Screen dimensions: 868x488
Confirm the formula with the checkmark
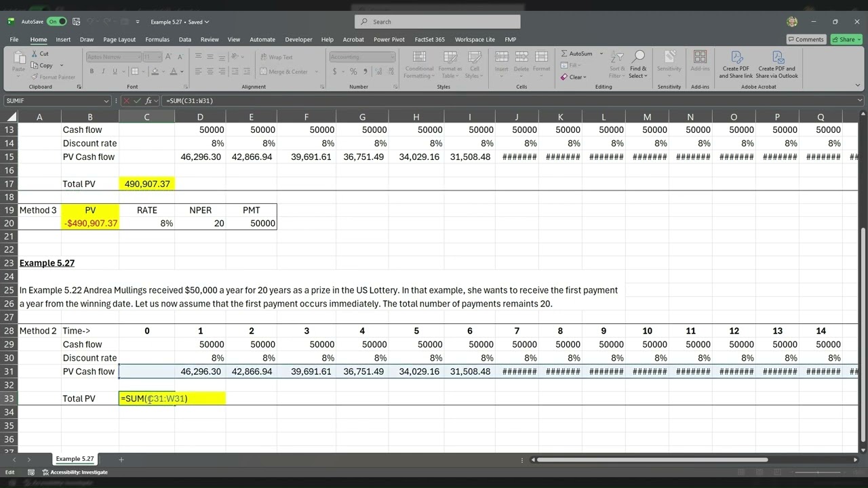138,101
